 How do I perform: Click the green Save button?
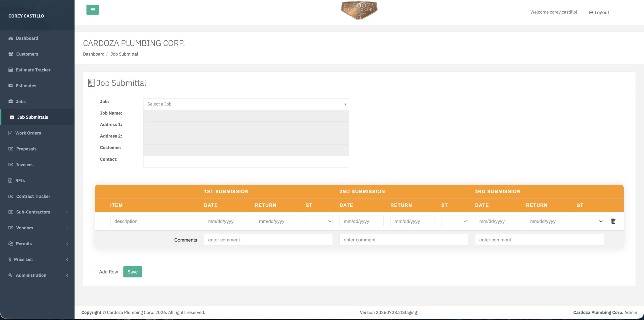coord(133,272)
